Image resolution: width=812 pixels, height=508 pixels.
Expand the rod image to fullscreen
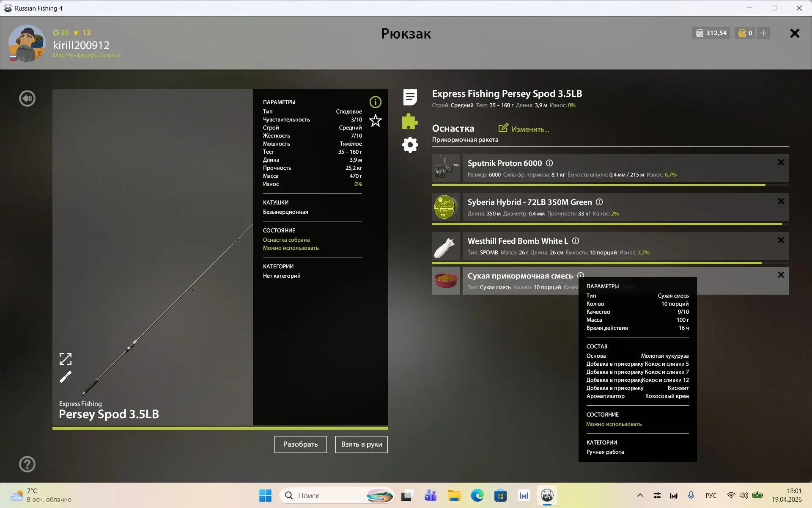pyautogui.click(x=66, y=359)
